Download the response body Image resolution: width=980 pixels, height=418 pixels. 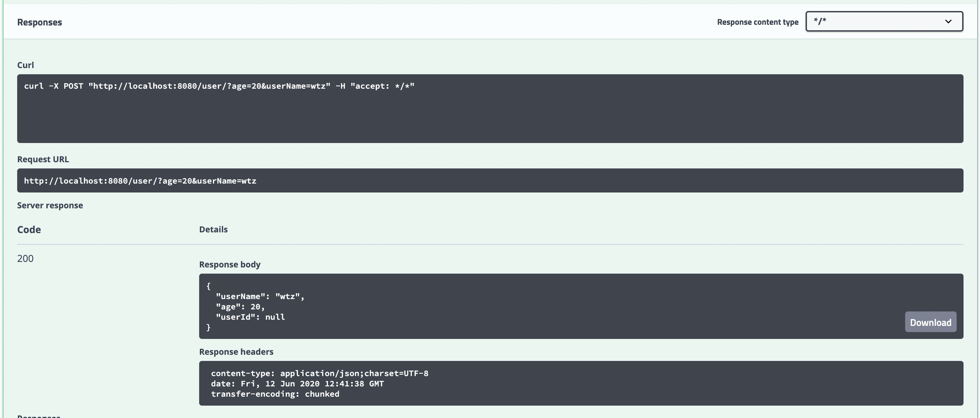click(931, 322)
